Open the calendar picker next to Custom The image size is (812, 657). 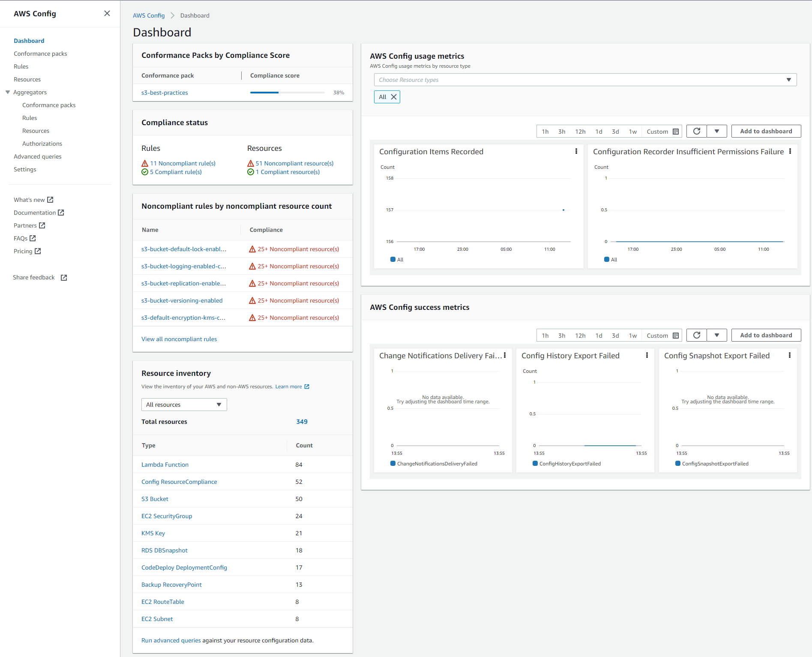(x=675, y=131)
